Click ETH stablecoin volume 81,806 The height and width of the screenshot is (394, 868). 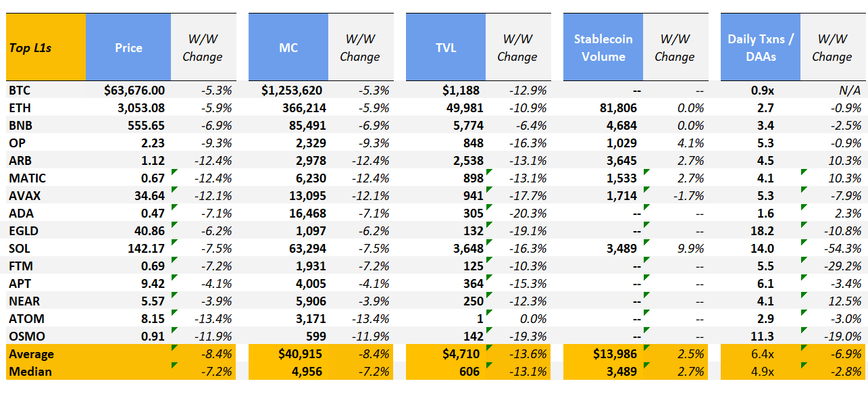point(620,107)
